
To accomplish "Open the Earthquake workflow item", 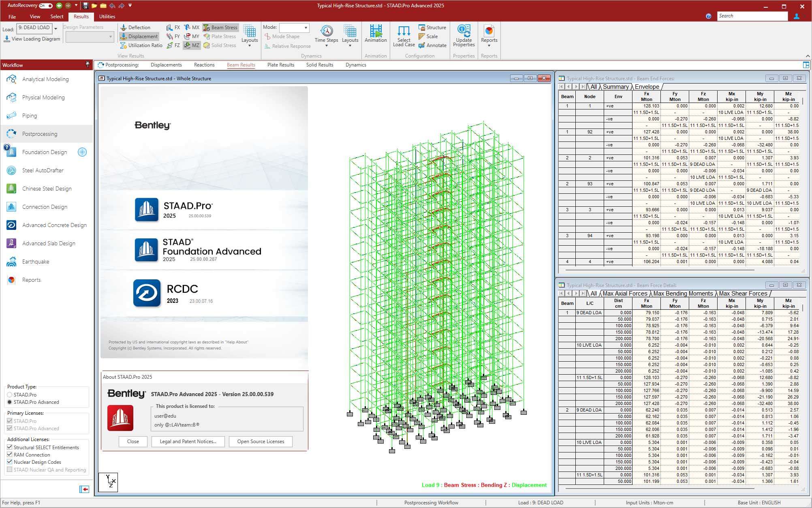I will pos(35,262).
